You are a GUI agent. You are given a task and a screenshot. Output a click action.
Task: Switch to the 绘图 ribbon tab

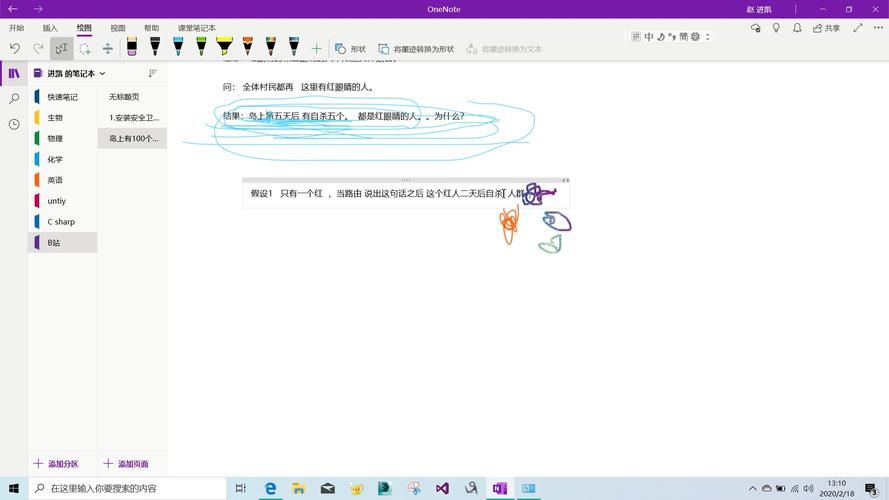(x=84, y=28)
